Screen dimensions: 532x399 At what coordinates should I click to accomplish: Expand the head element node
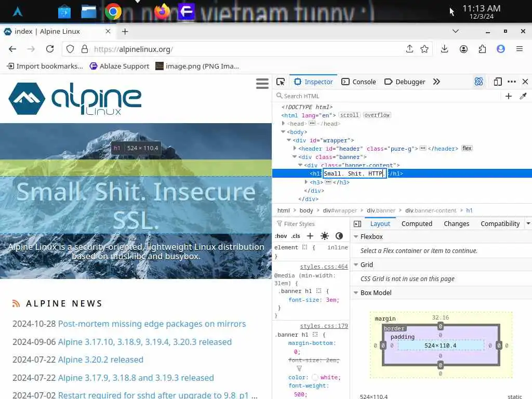pyautogui.click(x=283, y=124)
